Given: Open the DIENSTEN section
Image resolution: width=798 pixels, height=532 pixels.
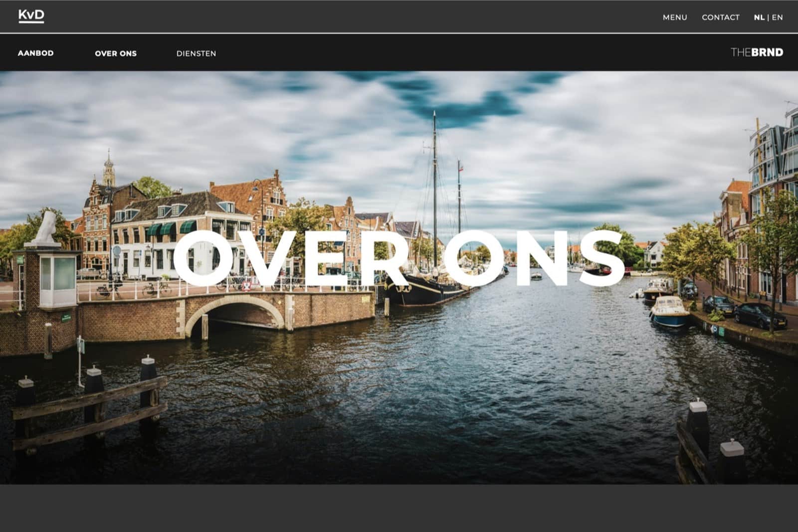Looking at the screenshot, I should tap(197, 53).
